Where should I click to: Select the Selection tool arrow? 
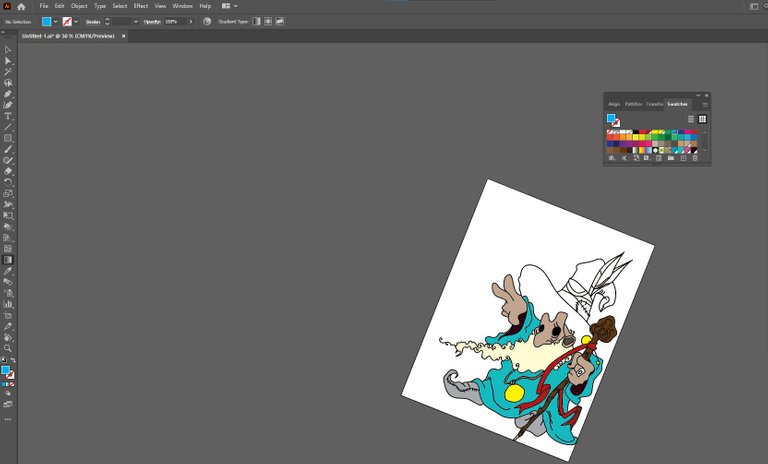coord(8,50)
